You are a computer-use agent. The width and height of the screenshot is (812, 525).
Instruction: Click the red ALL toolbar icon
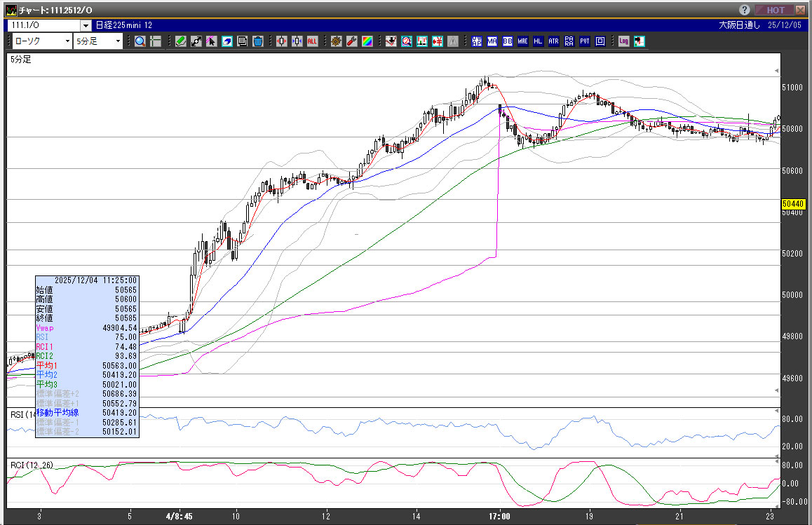(x=312, y=41)
